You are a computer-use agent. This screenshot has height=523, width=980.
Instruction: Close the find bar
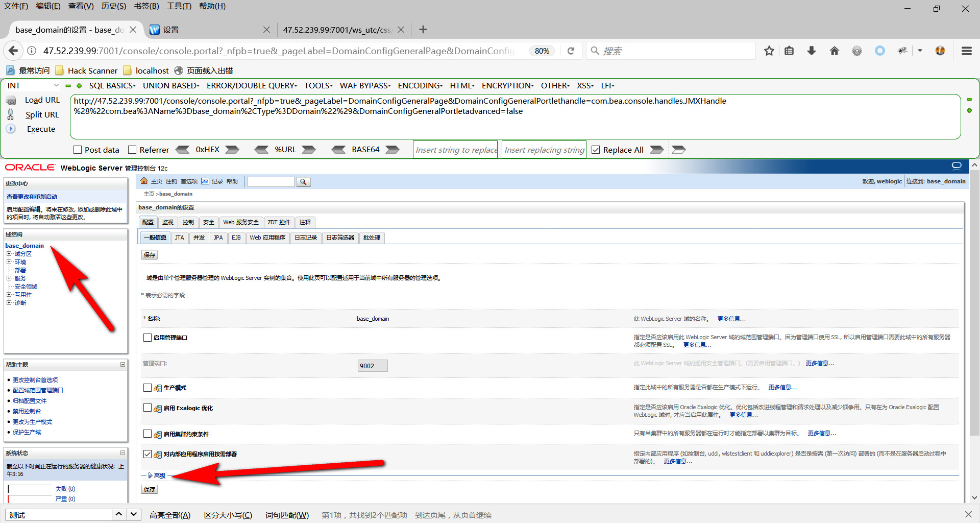tap(968, 514)
